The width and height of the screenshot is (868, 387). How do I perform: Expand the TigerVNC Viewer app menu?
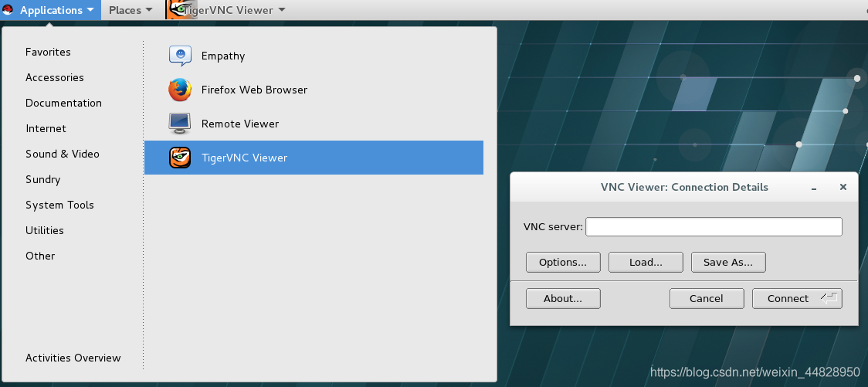pyautogui.click(x=225, y=10)
